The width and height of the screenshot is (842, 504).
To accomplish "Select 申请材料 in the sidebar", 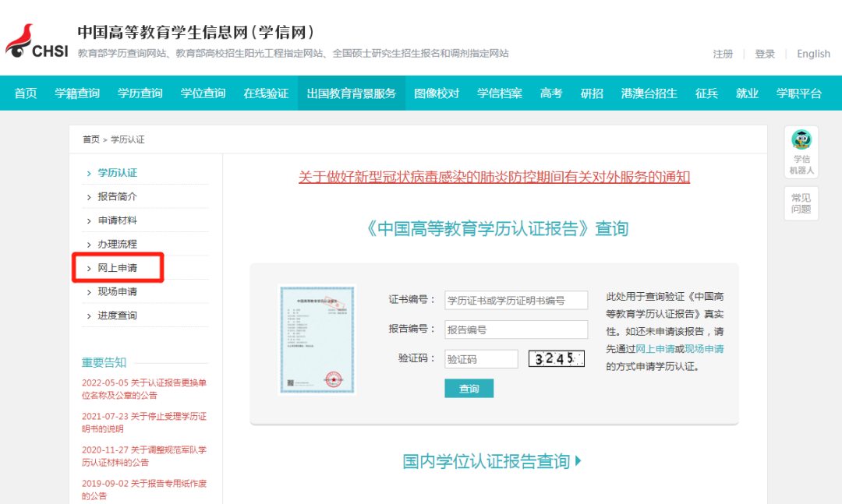I will click(117, 220).
